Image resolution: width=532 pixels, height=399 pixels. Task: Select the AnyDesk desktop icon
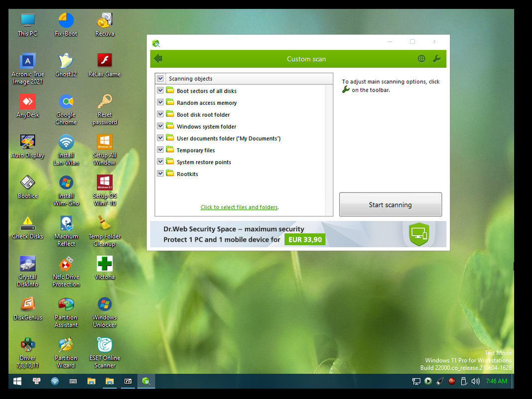pos(27,106)
